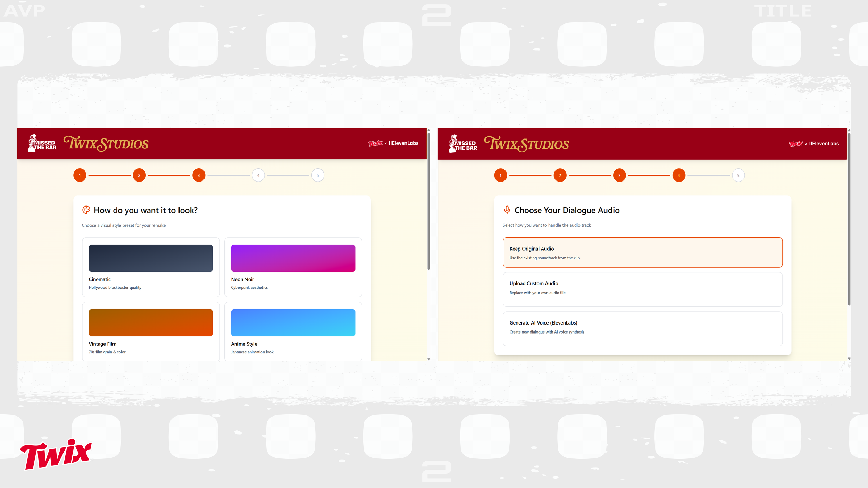
Task: Go to step 3 in right panel stepper
Action: (x=619, y=175)
